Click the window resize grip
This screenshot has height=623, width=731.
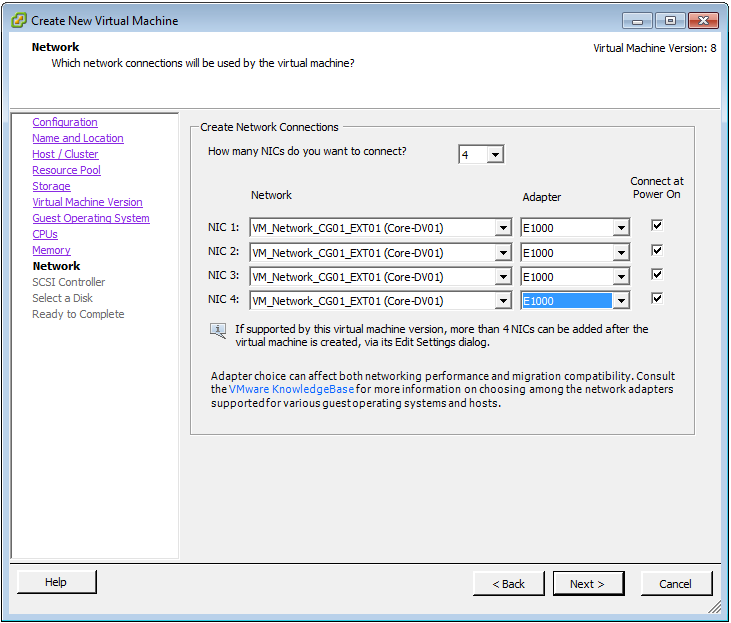coord(714,606)
